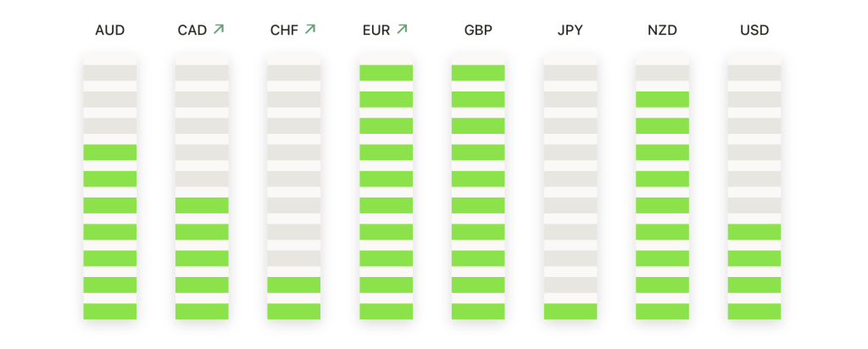Screen dimensions: 868x349
Task: Click the bottom green bar in GBP column
Action: [x=478, y=312]
